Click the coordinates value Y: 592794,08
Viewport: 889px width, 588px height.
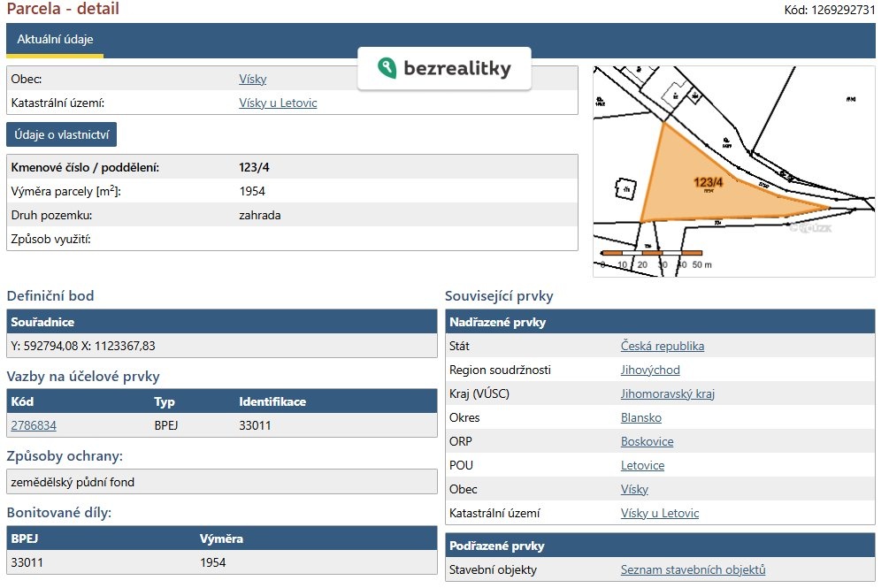click(83, 346)
